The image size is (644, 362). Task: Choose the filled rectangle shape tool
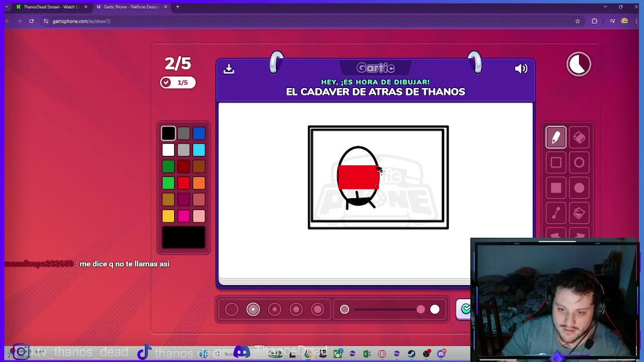[556, 188]
